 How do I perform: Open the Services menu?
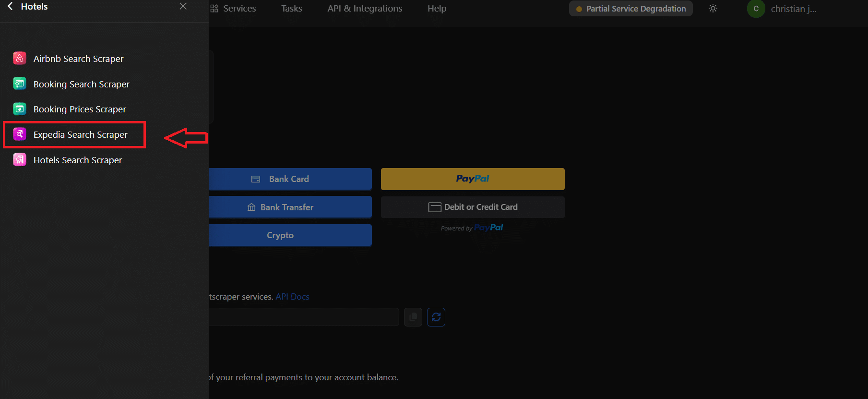click(234, 9)
